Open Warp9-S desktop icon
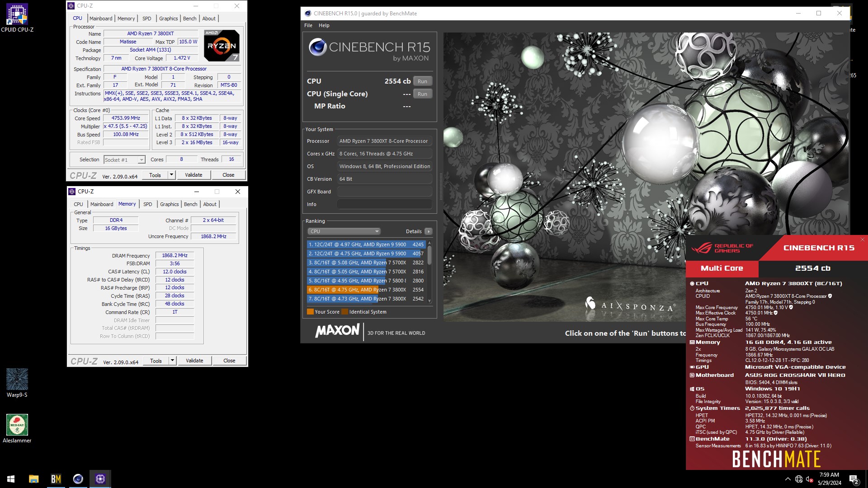The height and width of the screenshot is (488, 868). tap(17, 383)
